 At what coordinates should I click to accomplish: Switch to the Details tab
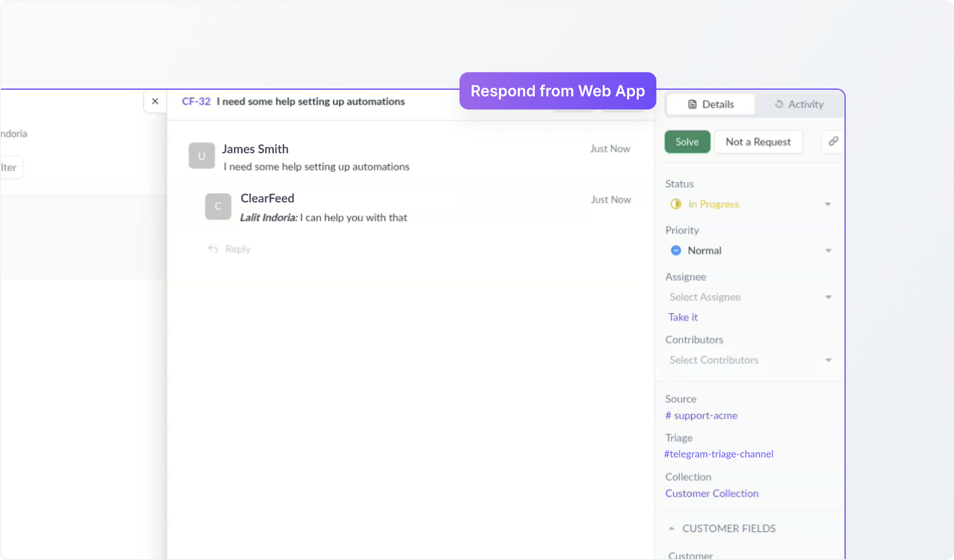tap(711, 104)
